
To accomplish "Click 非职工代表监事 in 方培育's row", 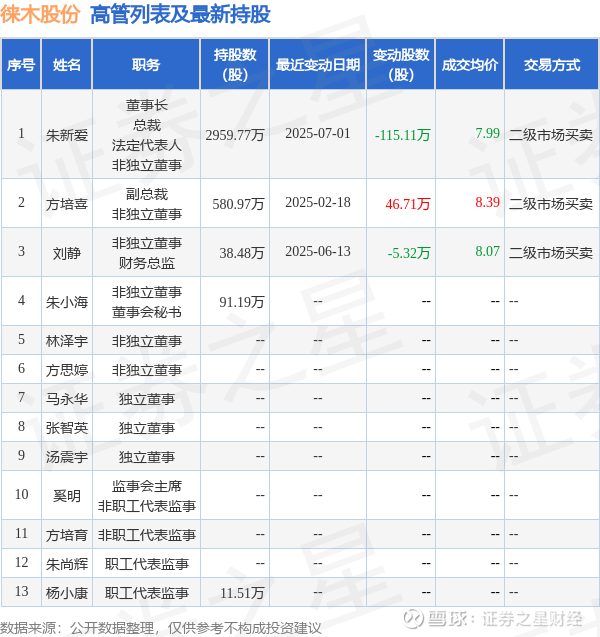I will [147, 535].
